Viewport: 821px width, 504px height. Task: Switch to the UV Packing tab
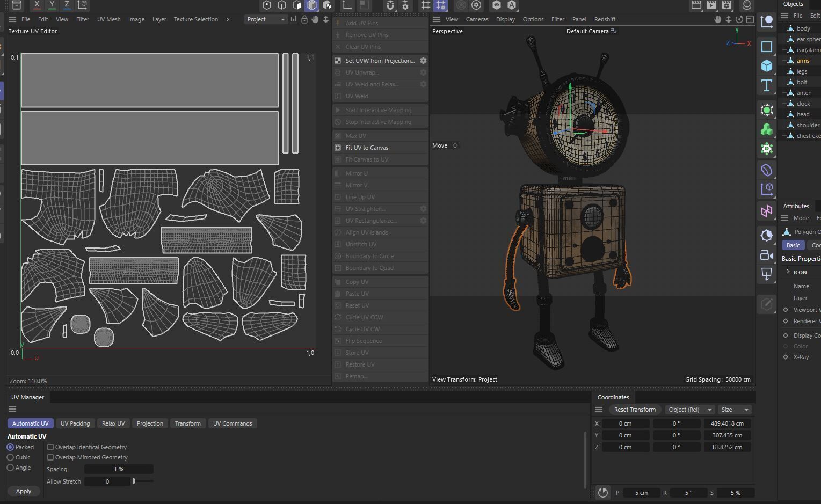(75, 423)
